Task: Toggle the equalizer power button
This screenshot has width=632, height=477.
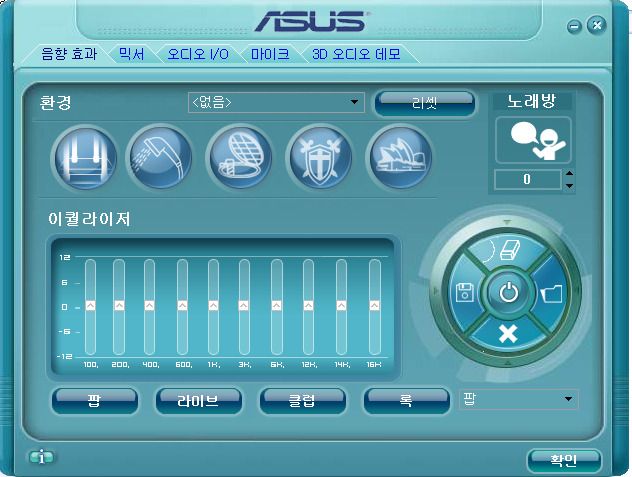Action: 508,292
